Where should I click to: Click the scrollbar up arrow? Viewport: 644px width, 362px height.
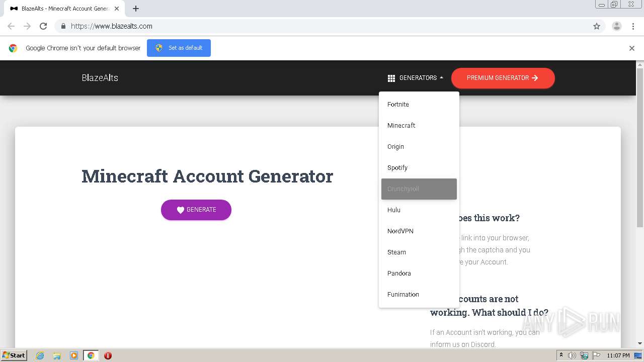[x=640, y=64]
